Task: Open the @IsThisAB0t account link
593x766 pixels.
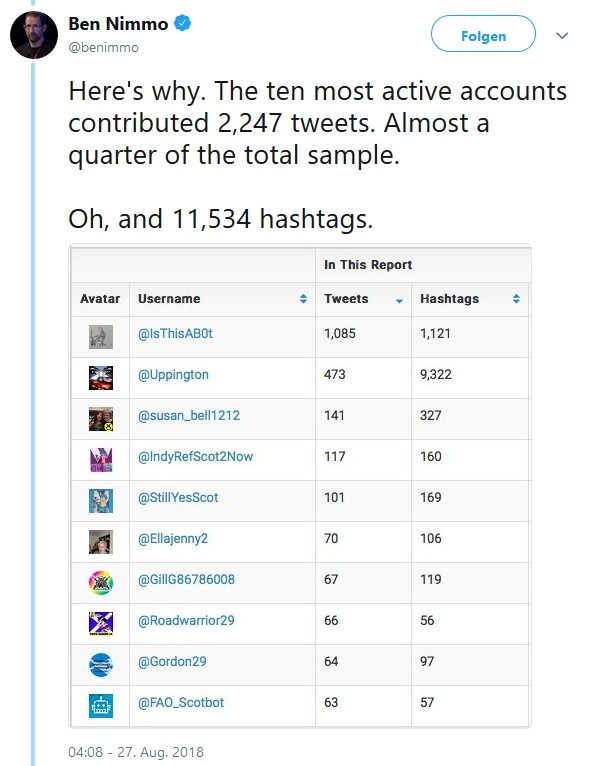Action: [x=175, y=334]
